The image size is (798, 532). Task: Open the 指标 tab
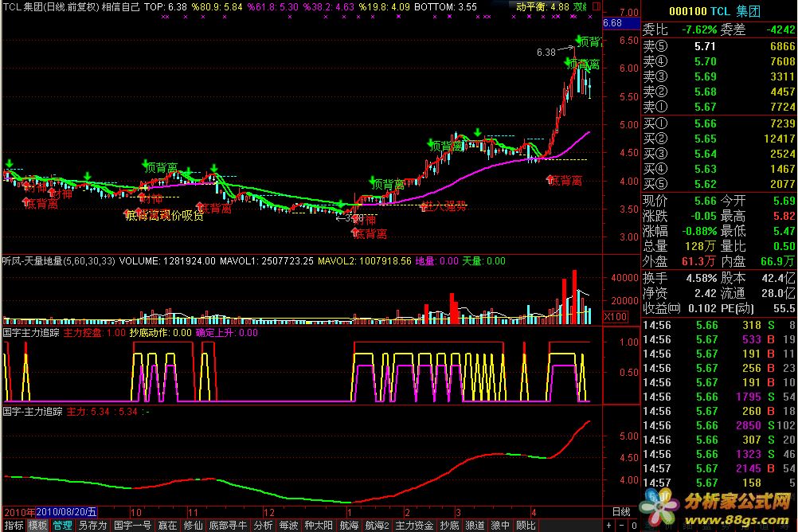coord(14,526)
